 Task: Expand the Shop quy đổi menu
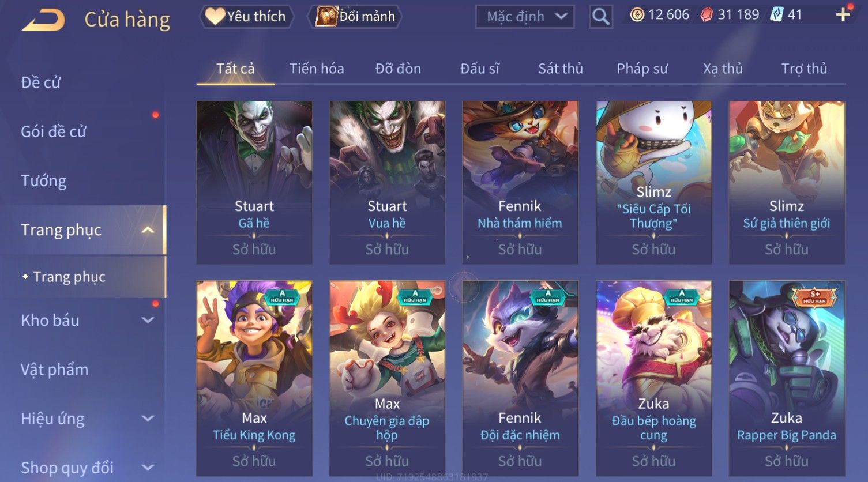pos(148,468)
